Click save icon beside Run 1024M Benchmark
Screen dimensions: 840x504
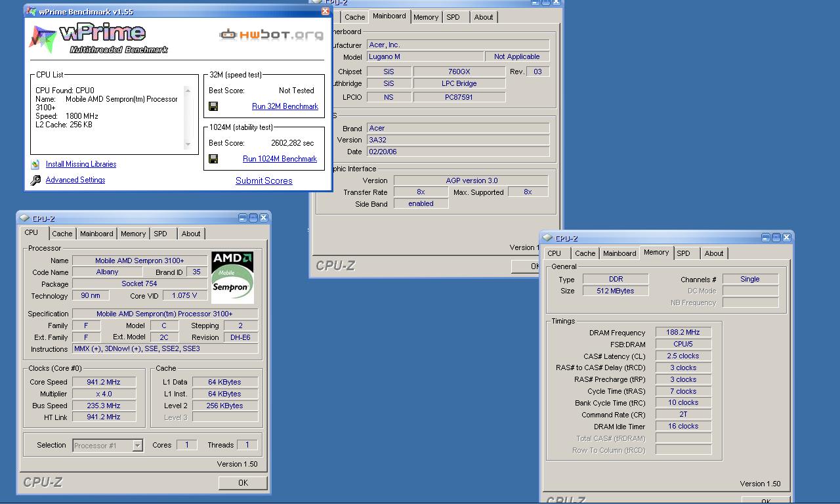tap(213, 159)
